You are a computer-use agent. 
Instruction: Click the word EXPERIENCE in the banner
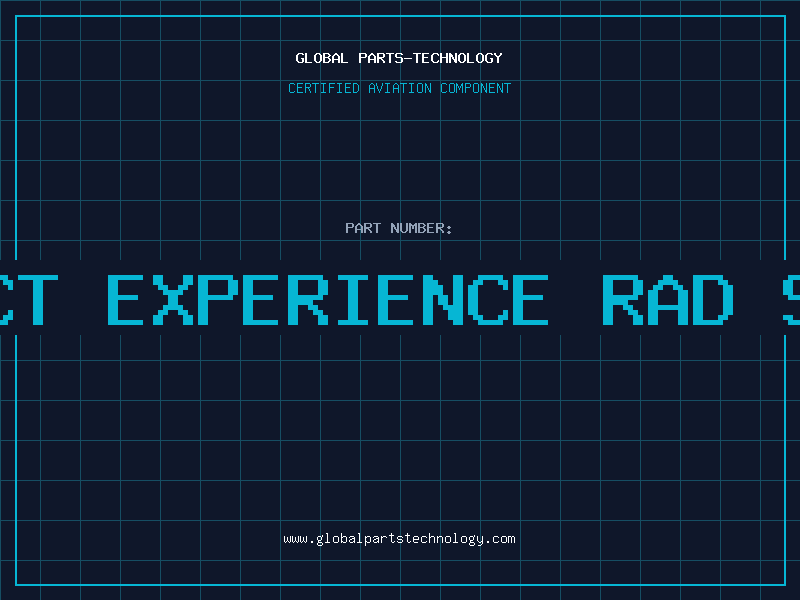[328, 300]
